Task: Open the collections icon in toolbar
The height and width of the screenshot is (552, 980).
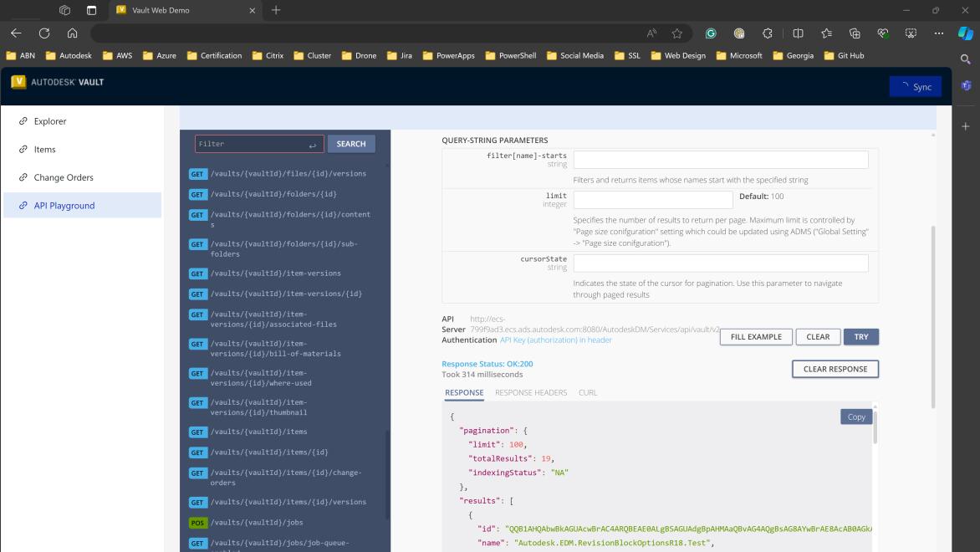Action: tap(855, 33)
